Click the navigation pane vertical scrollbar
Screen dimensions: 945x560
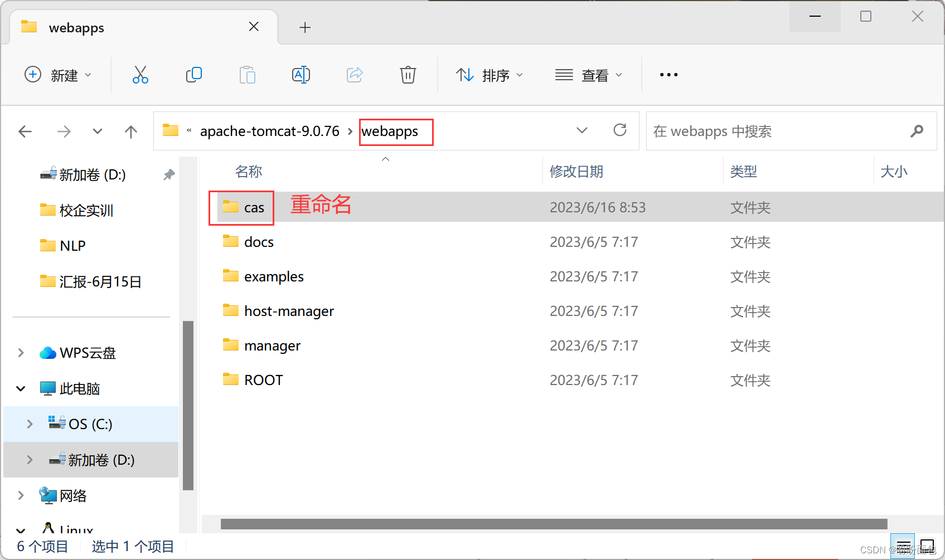click(x=188, y=406)
